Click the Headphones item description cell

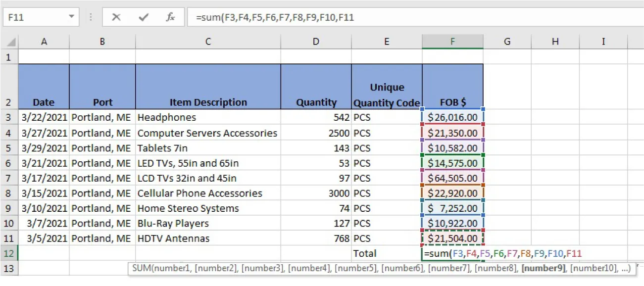pyautogui.click(x=208, y=117)
